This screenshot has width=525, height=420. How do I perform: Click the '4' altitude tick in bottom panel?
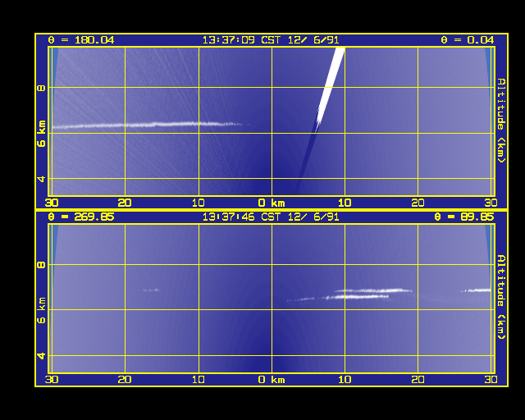click(41, 356)
